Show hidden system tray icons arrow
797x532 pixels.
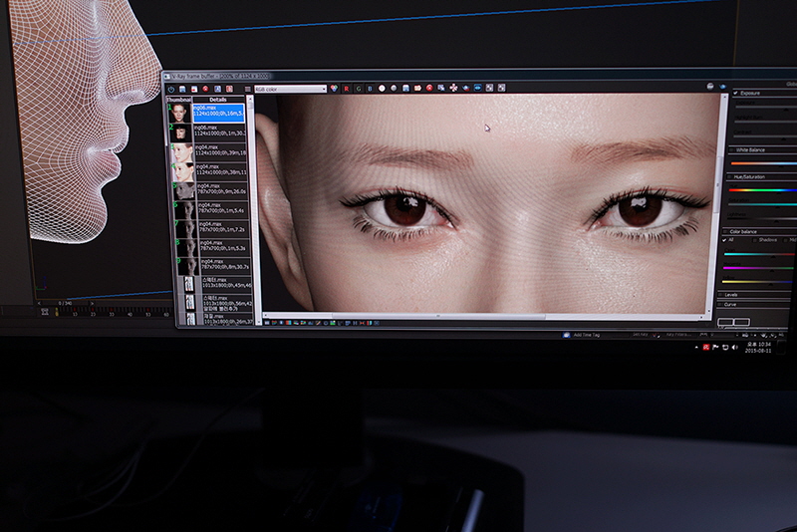695,347
